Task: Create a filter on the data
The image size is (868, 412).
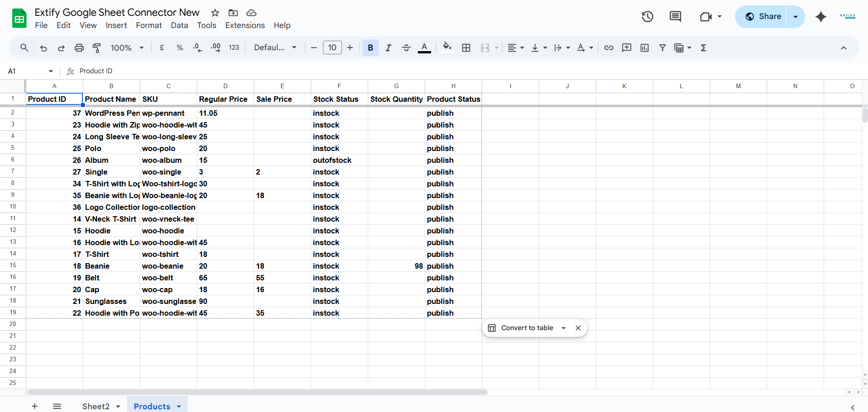Action: (662, 47)
